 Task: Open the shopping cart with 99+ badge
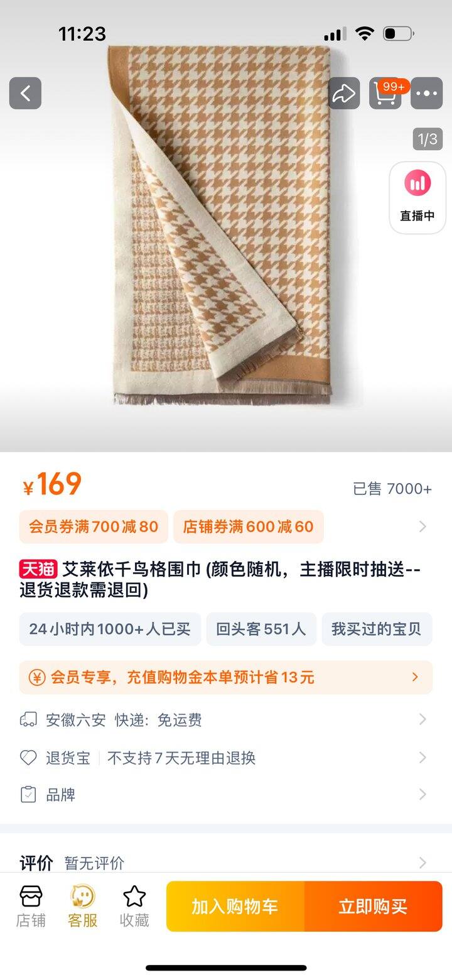click(x=385, y=94)
